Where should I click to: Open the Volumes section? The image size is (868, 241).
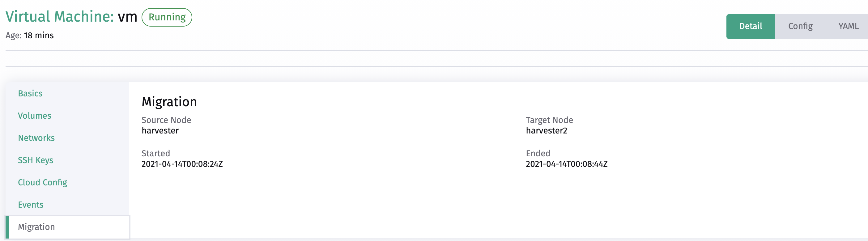(34, 116)
